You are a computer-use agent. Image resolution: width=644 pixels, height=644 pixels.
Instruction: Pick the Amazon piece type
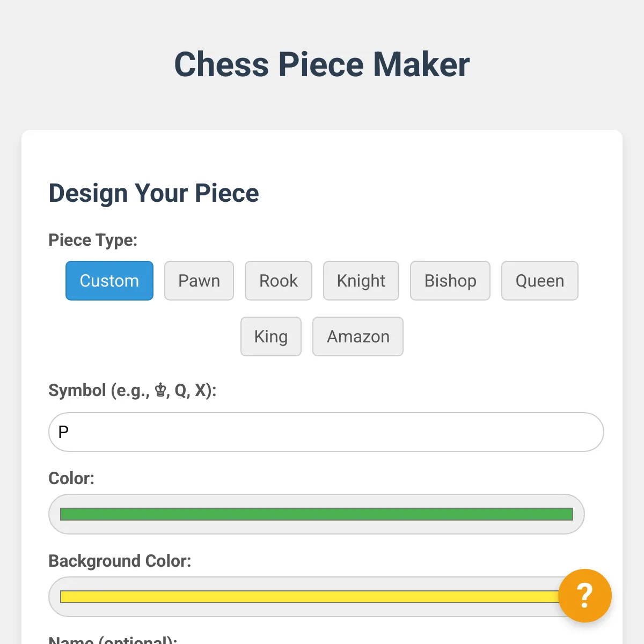358,336
